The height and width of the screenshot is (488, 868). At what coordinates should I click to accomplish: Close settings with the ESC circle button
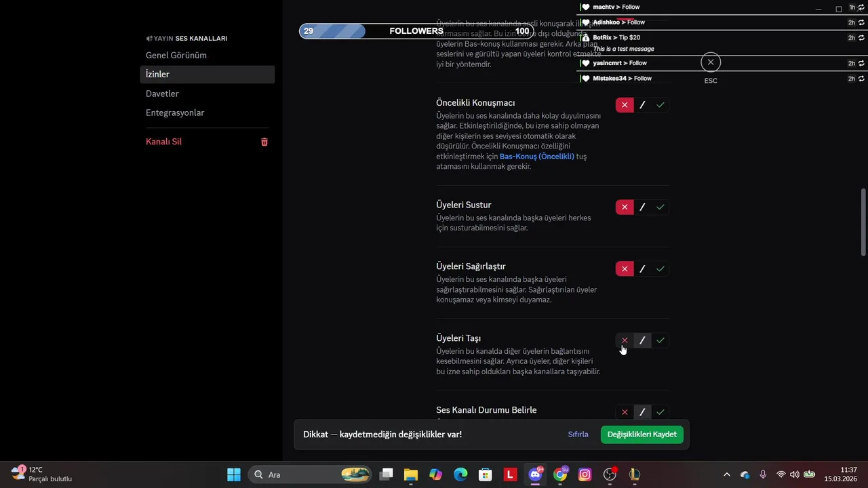tap(711, 62)
